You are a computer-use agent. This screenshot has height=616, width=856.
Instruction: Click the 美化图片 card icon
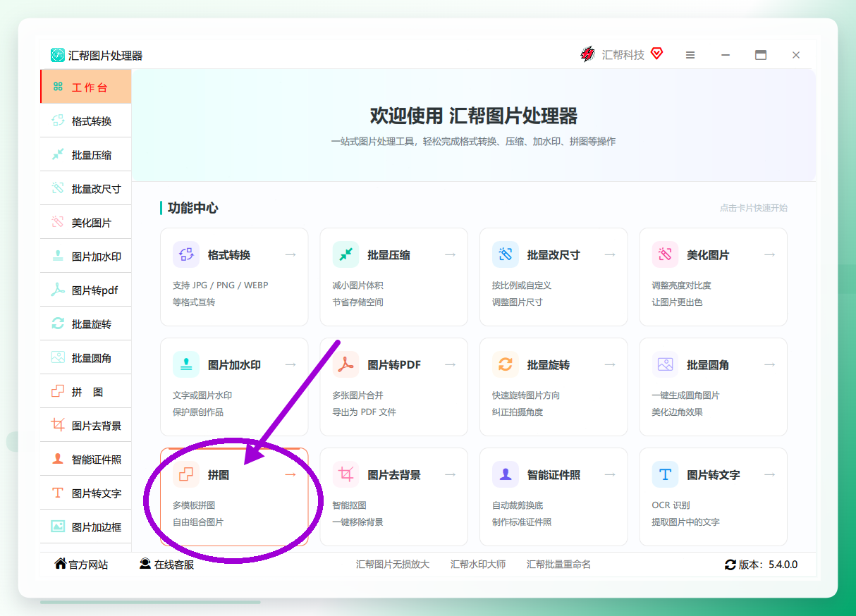[665, 254]
